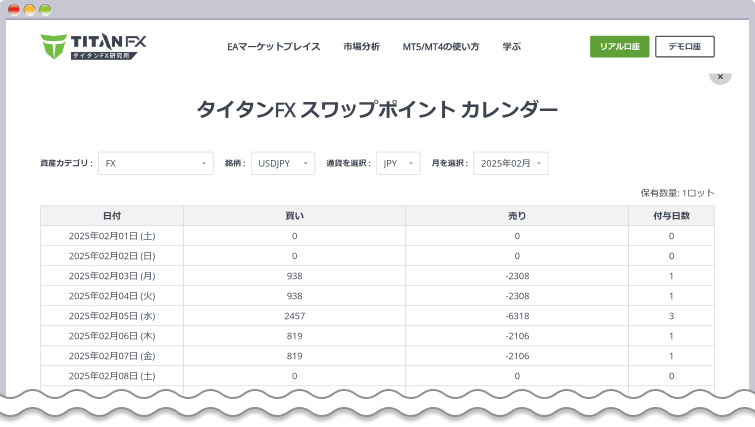Open EAマーケットプレイス menu
Viewport: 755px width, 427px height.
273,47
